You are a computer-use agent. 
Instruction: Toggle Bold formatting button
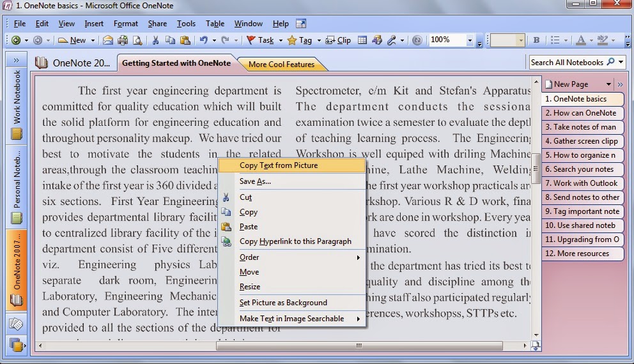click(536, 40)
